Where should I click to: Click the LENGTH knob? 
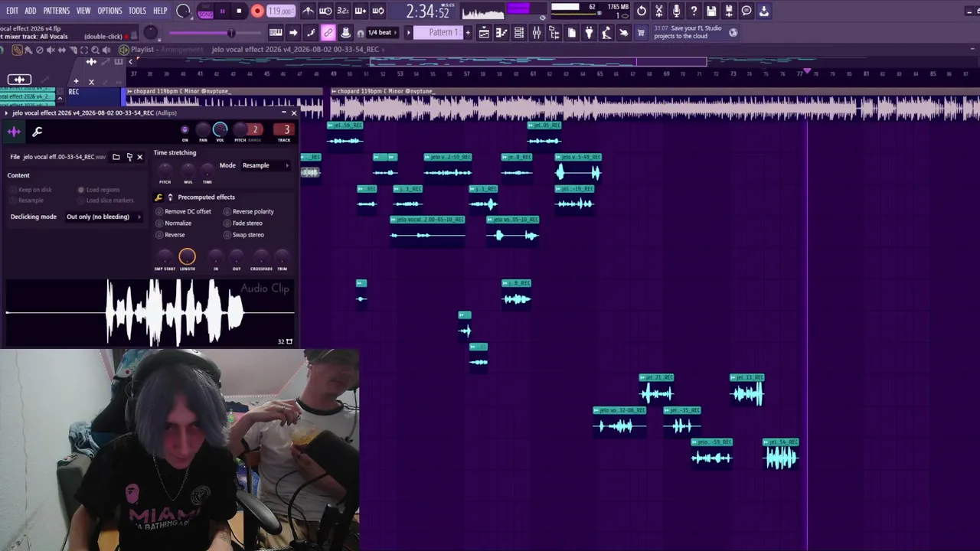pos(187,256)
